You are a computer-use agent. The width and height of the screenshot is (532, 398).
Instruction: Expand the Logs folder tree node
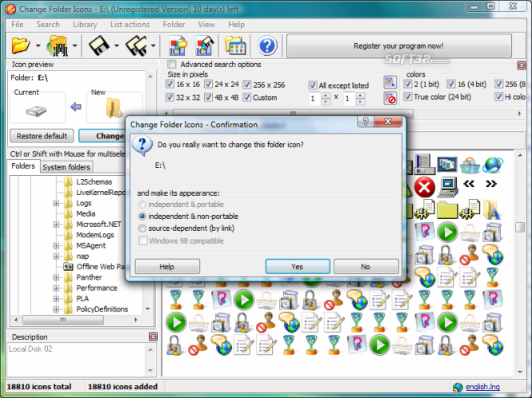coord(56,203)
